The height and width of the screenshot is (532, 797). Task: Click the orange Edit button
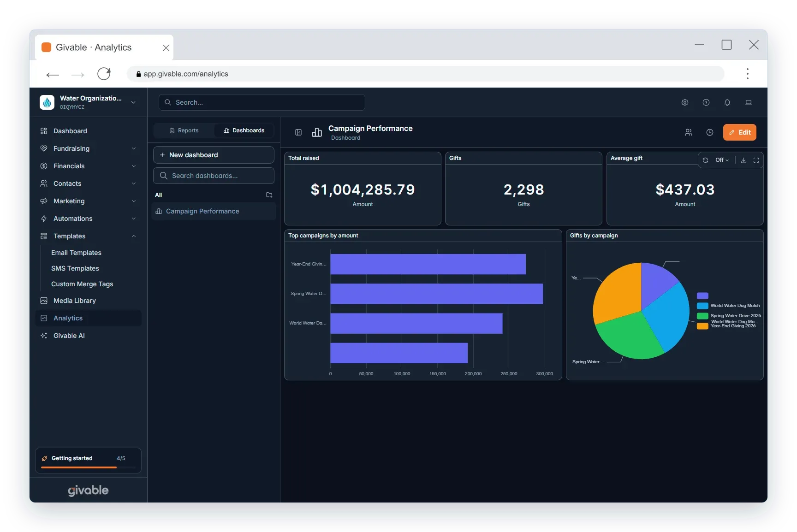(740, 132)
